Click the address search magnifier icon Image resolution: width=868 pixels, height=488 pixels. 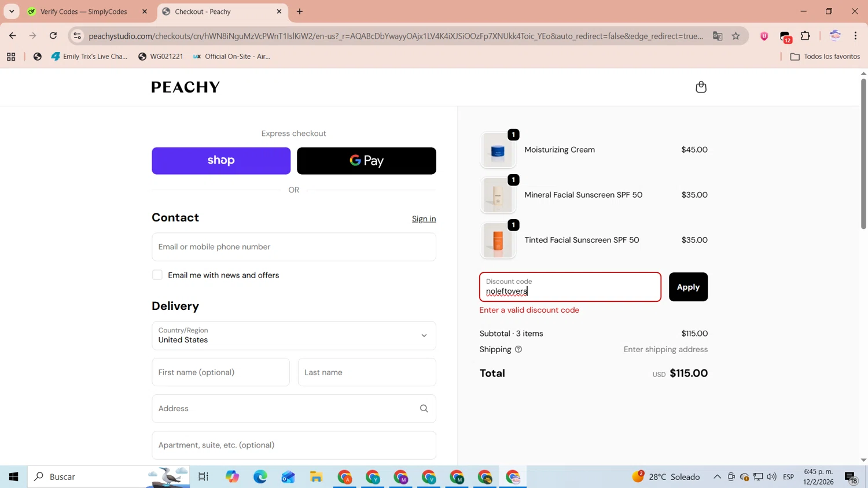(424, 409)
